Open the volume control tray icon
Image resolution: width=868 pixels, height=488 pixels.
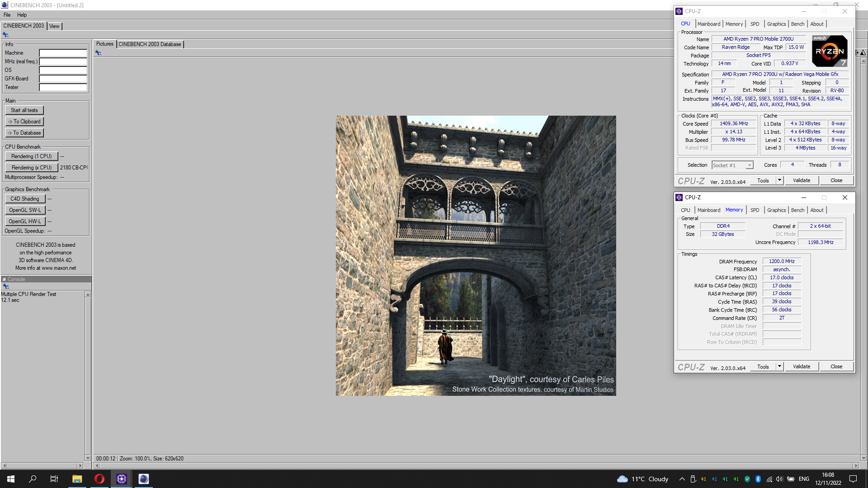click(779, 479)
